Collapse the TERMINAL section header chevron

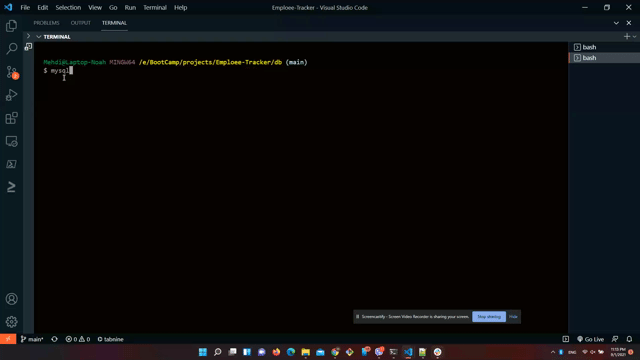pos(38,37)
